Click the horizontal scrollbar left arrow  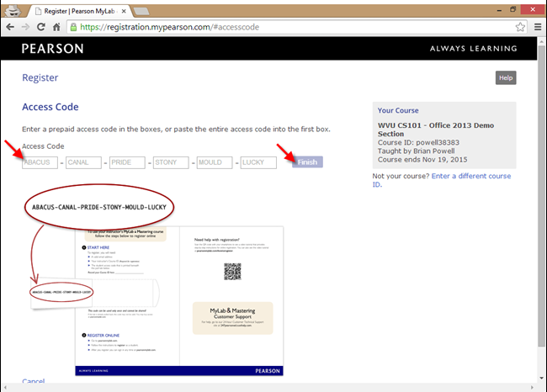coord(5,387)
